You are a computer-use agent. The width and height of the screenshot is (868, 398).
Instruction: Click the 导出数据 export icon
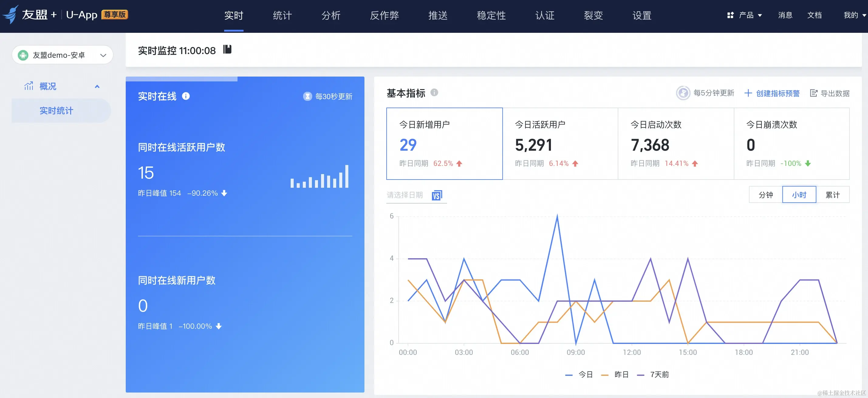813,93
